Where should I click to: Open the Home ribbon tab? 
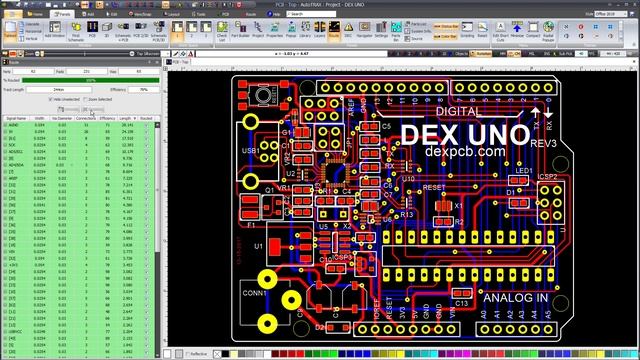(35, 14)
